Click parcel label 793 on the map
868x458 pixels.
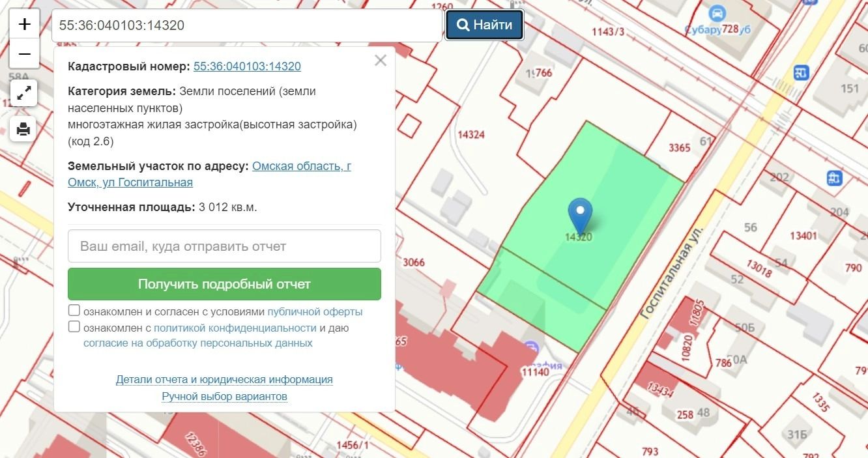click(x=650, y=451)
